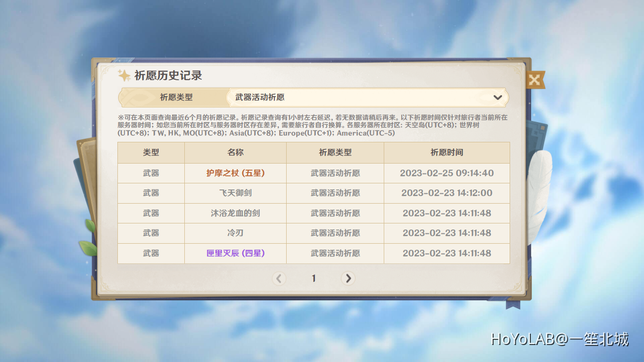The height and width of the screenshot is (362, 644).
Task: Click the chevron arrow on the banner selector
Action: pos(497,97)
